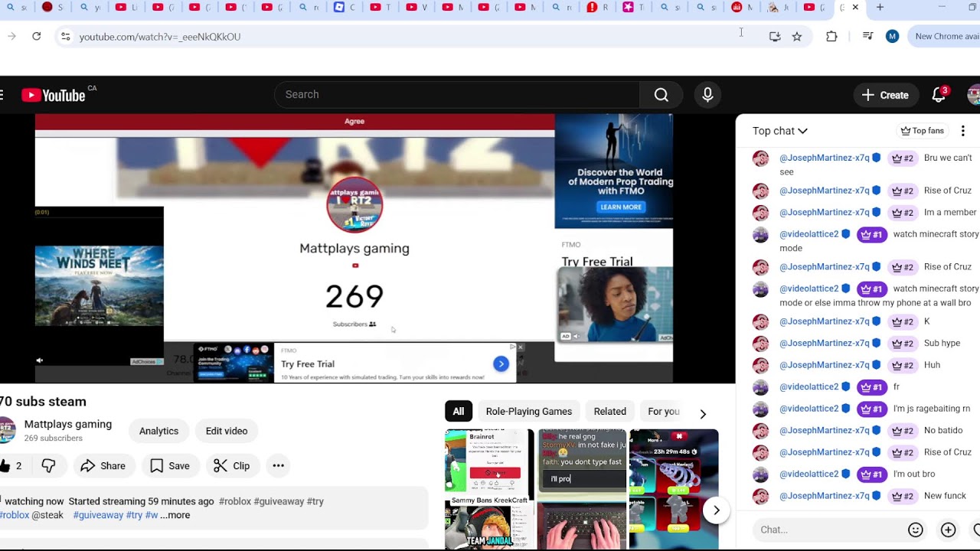Click the install/cast icon in address bar
This screenshot has width=980, height=551.
tap(775, 36)
